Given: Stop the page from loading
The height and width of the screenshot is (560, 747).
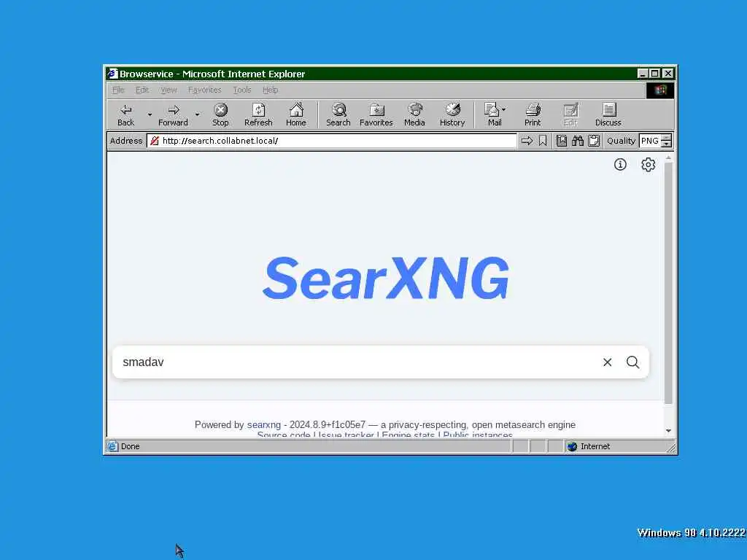Looking at the screenshot, I should (220, 115).
